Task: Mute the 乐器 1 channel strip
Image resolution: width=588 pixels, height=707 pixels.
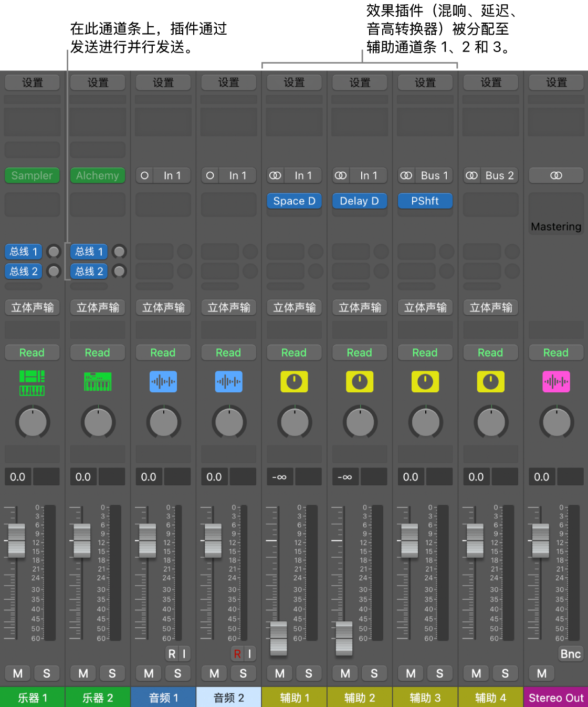Action: (x=18, y=673)
